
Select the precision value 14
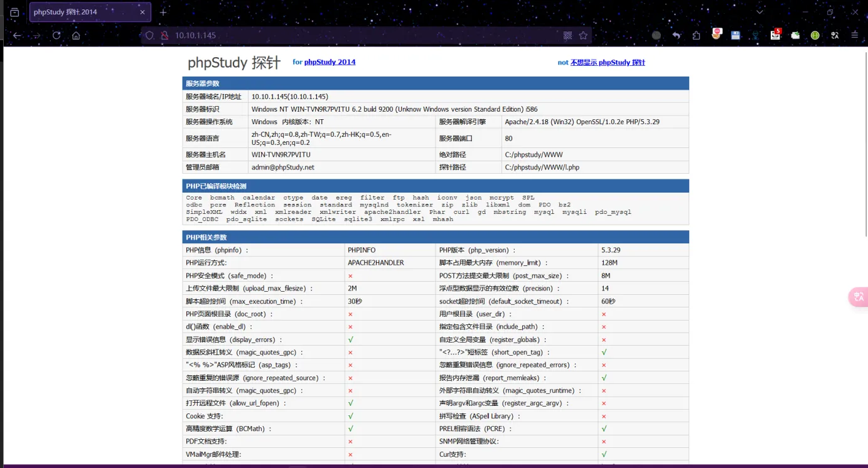click(x=605, y=289)
